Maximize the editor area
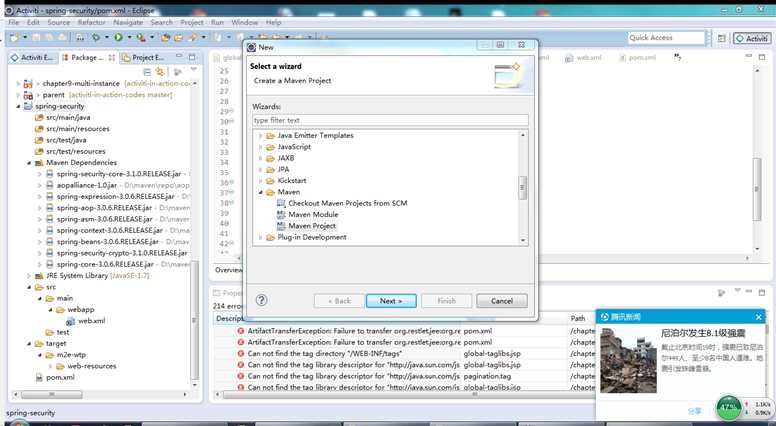The width and height of the screenshot is (776, 426). [x=762, y=57]
